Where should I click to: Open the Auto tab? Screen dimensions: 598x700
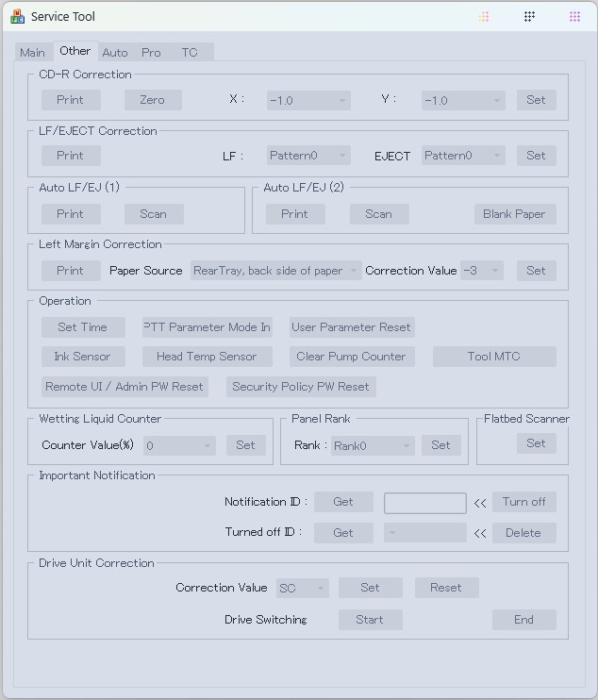115,53
